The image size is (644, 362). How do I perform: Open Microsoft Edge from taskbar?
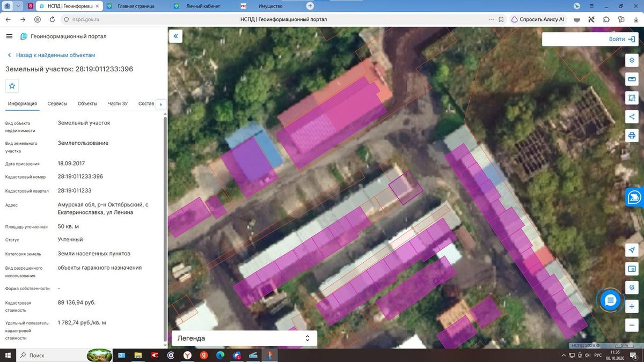point(220,355)
